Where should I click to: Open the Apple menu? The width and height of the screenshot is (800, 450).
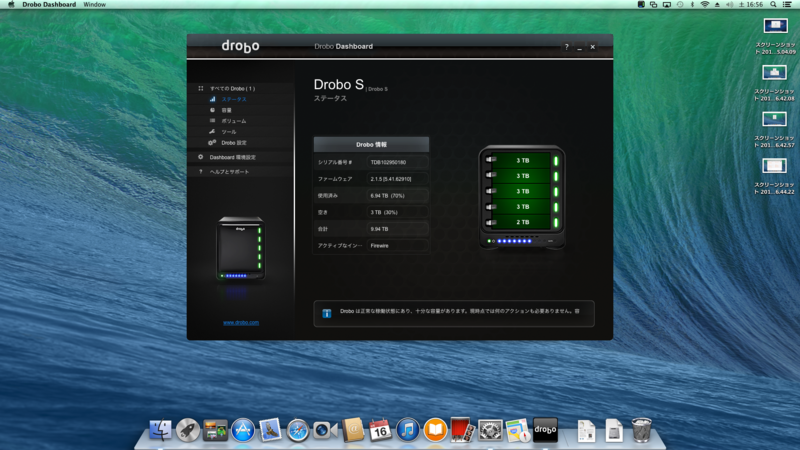[x=11, y=5]
